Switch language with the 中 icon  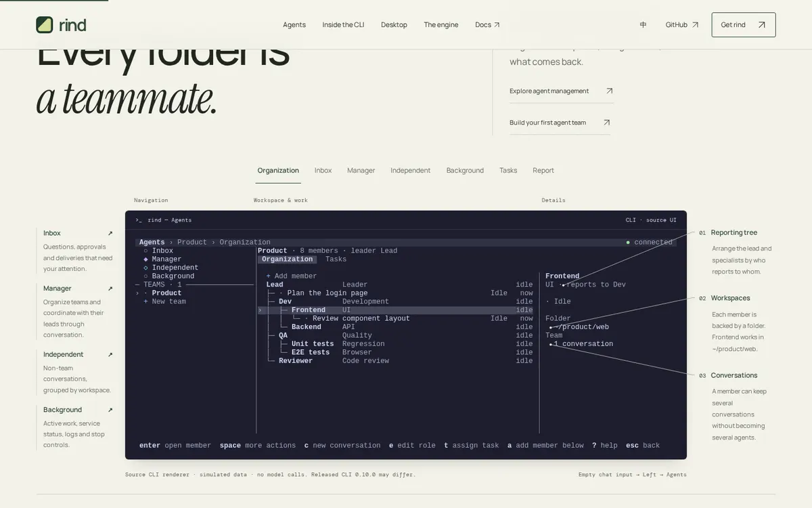click(x=643, y=25)
